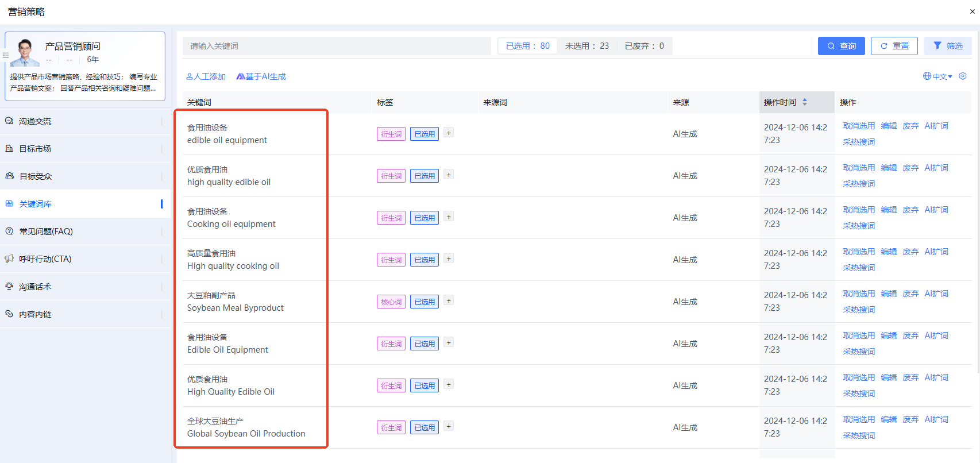Open 常见问题(FAQ) sidebar item
The height and width of the screenshot is (463, 980).
(x=46, y=232)
